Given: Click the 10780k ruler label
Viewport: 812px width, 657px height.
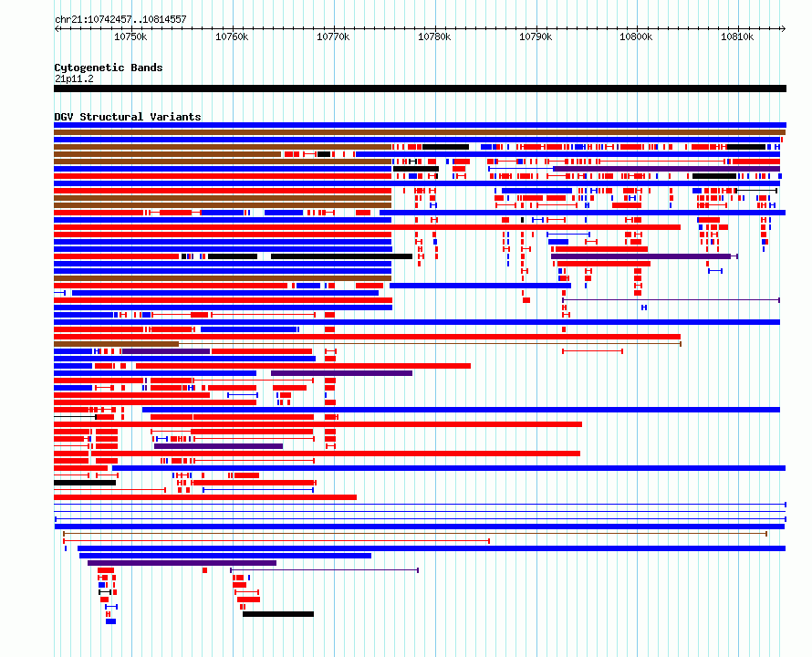Looking at the screenshot, I should coord(434,37).
